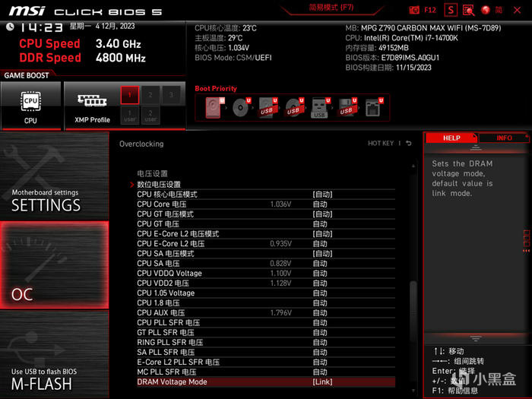This screenshot has height=399, width=532.
Task: Expand the 数位电压设置 submenu
Action: tap(158, 185)
